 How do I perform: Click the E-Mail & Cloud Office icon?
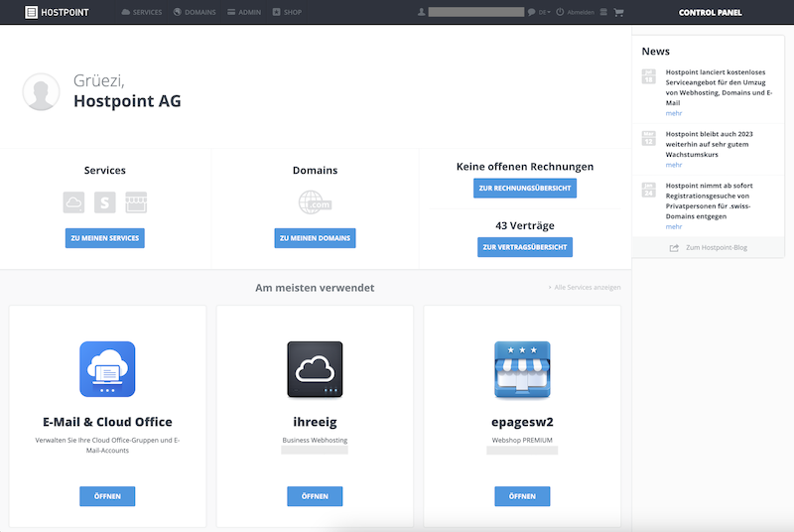click(x=107, y=369)
